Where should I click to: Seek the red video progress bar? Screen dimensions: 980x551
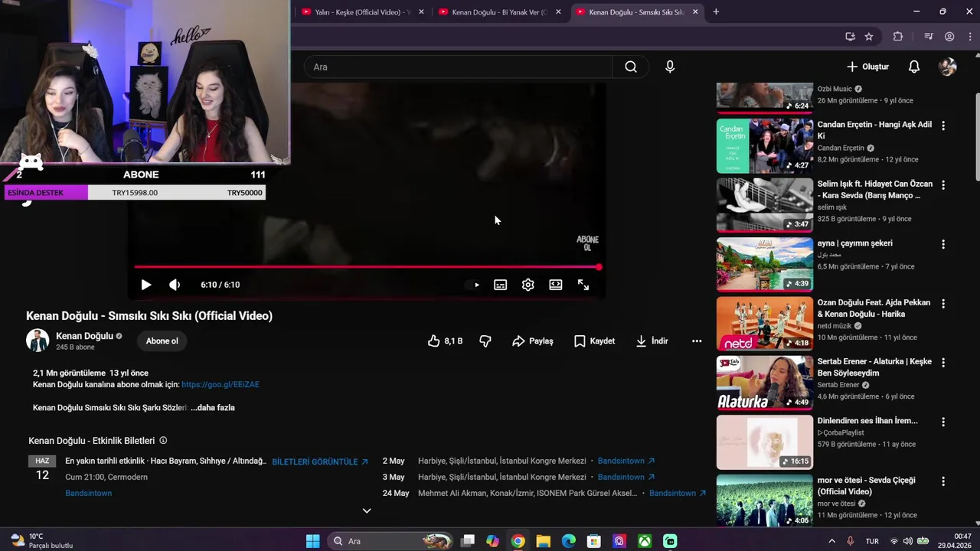pyautogui.click(x=366, y=267)
